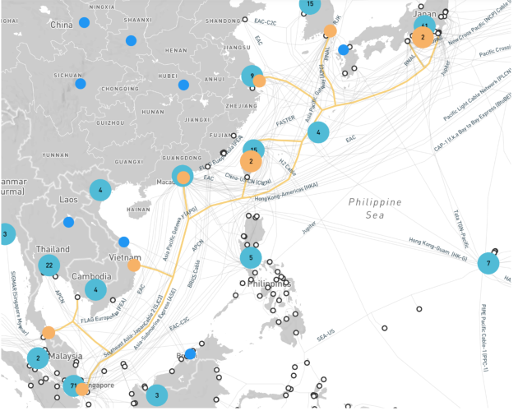Select the orange marker on Vietnam's coast
Viewport: 518px width, 420px height.
134,265
